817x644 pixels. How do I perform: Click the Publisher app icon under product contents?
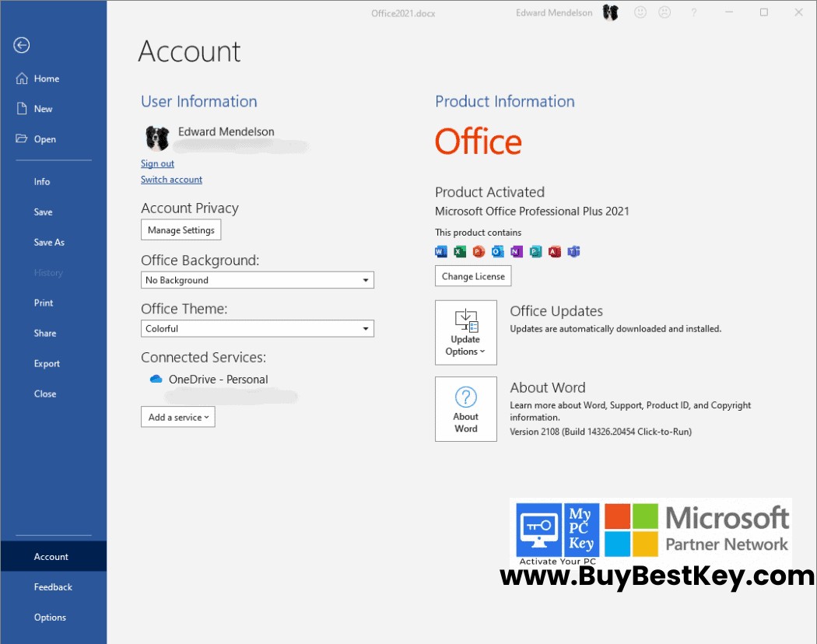535,252
